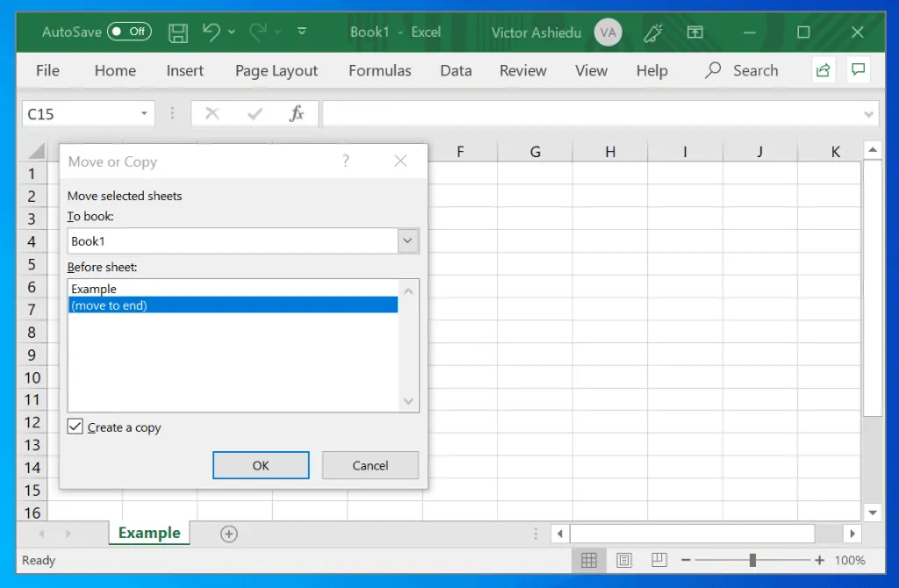Uncheck the Create a copy checkbox
899x588 pixels.
tap(76, 427)
